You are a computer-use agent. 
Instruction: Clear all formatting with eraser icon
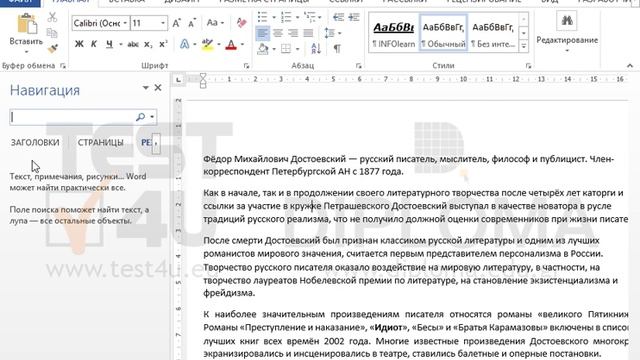coord(241,23)
